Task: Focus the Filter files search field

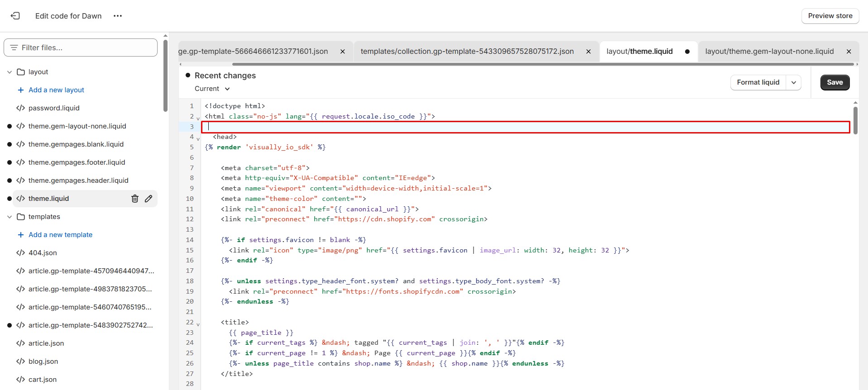Action: 81,48
